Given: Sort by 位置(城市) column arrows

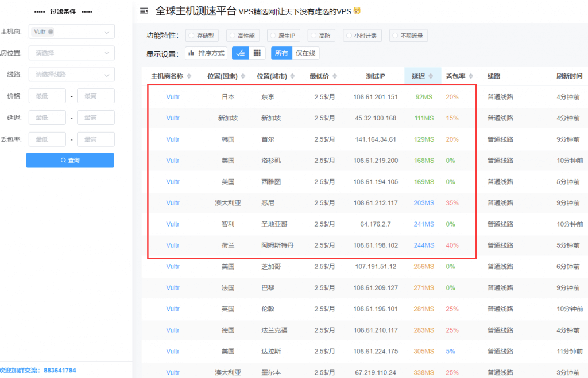Looking at the screenshot, I should tap(292, 76).
